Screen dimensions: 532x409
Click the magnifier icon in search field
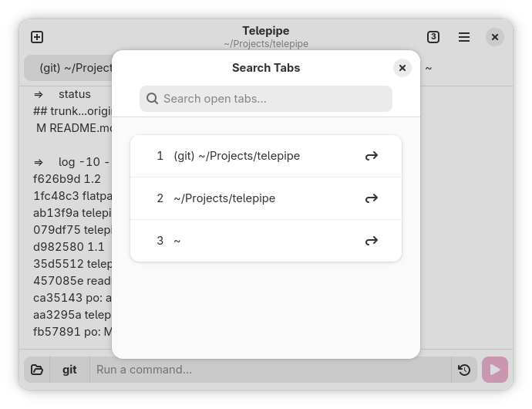pyautogui.click(x=152, y=99)
